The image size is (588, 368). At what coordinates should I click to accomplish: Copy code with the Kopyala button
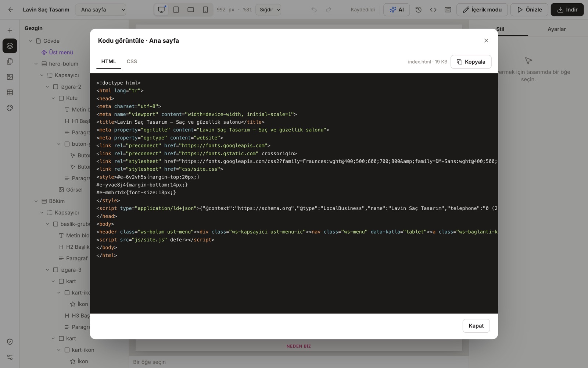(x=471, y=62)
